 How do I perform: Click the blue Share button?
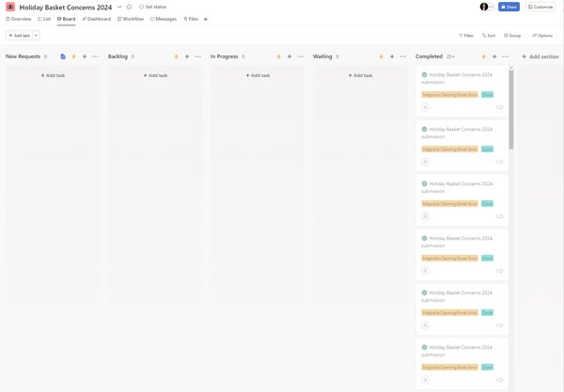coord(509,7)
